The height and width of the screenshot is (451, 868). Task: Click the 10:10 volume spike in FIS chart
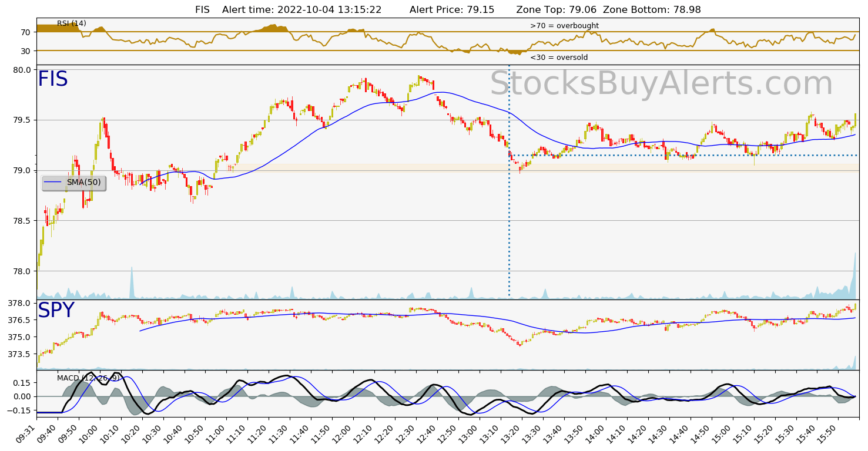[x=132, y=282]
